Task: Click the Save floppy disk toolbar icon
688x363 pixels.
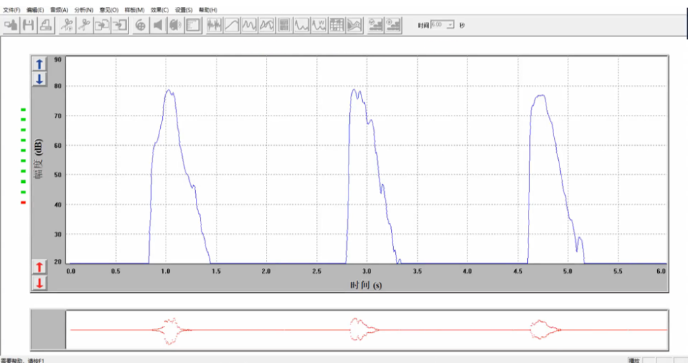Action: (x=29, y=25)
